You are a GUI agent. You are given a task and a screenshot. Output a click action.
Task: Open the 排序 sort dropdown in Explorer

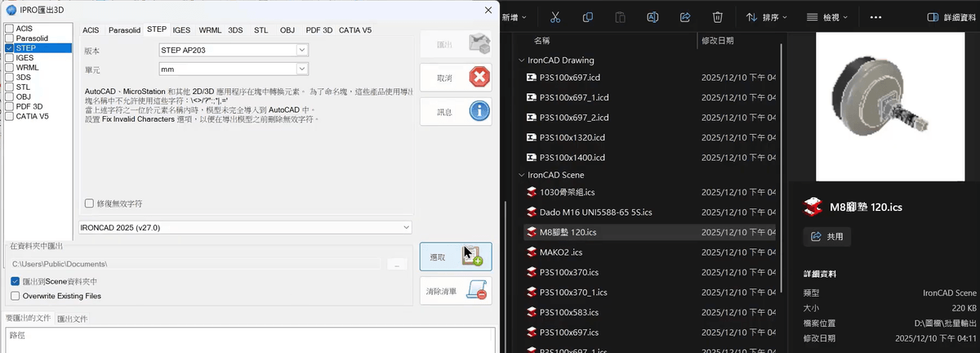coord(767,16)
